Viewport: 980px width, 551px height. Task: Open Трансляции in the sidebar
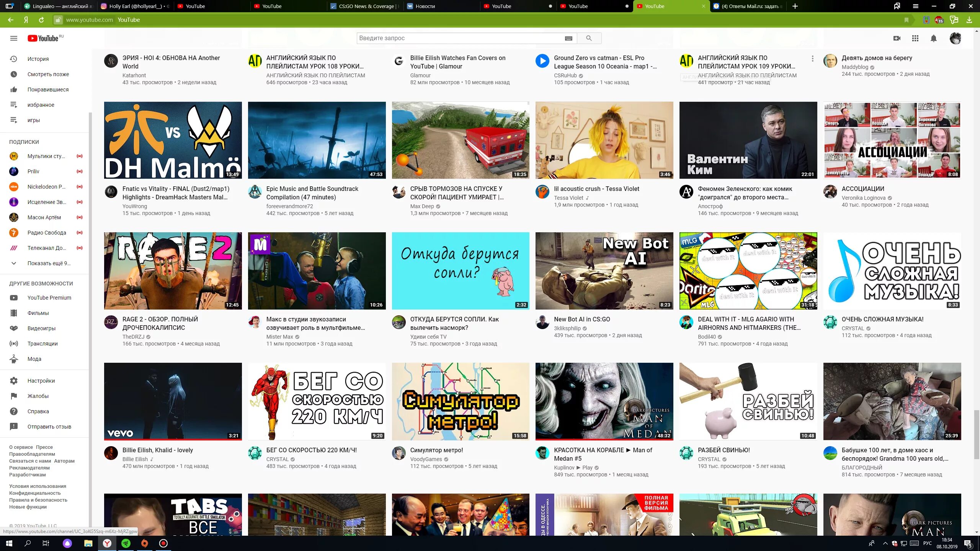(44, 344)
